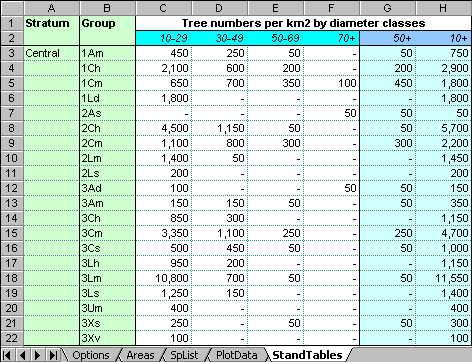Screen dimensions: 472x362
Task: Select the 10-29 diameter class header
Action: click(163, 38)
